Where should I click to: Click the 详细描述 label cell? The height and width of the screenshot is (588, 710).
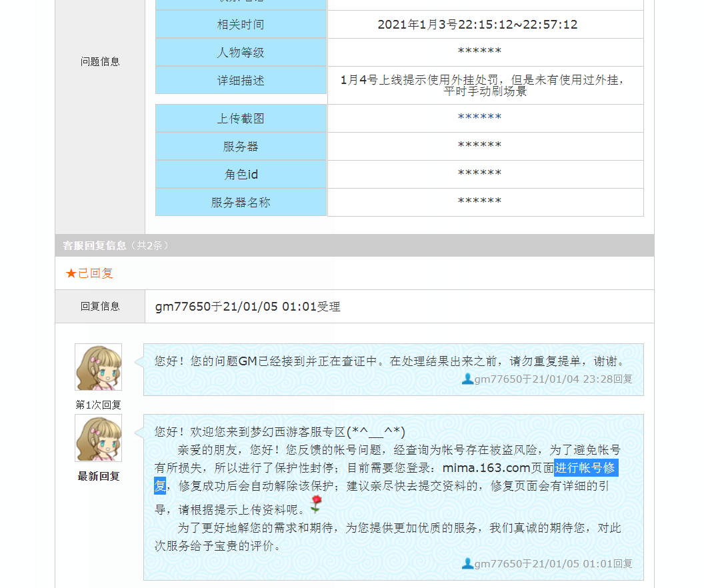tap(241, 81)
